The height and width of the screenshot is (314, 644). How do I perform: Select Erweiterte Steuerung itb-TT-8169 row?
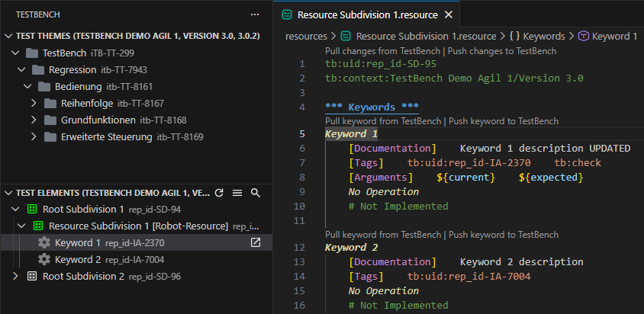[x=137, y=136]
